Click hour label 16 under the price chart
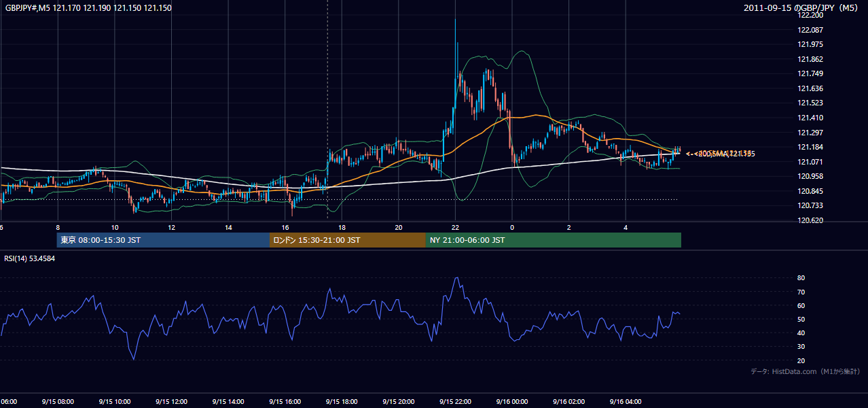This screenshot has height=408, width=868. click(285, 227)
